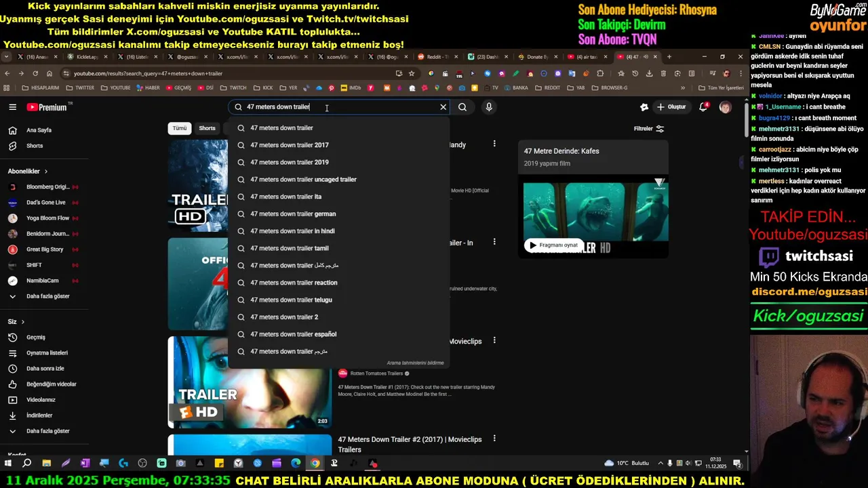Choose "47 meters down trailer uncaged trailer" suggestion
Viewport: 868px width, 488px height.
click(x=339, y=180)
